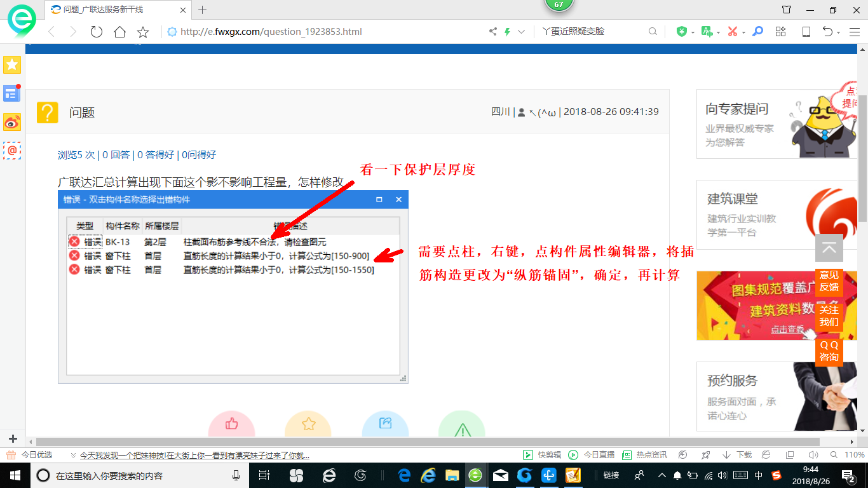
Task: Expand the address bar dropdown chevron
Action: coord(521,32)
